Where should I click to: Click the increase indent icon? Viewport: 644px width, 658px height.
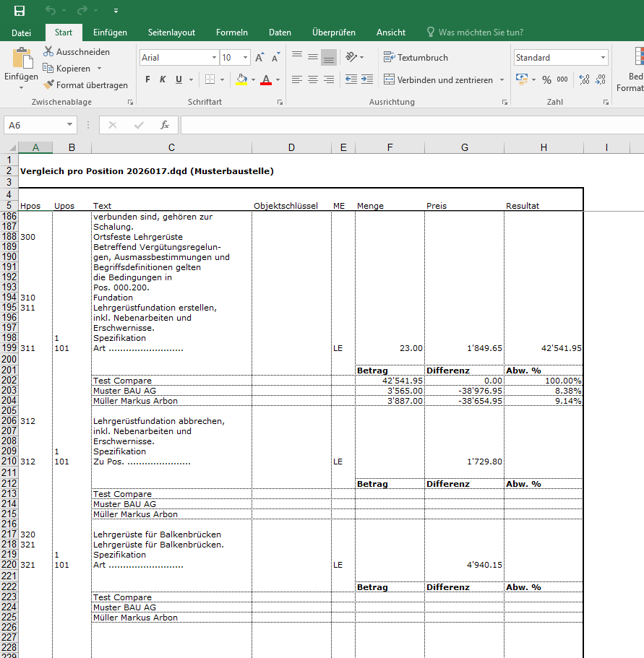367,79
